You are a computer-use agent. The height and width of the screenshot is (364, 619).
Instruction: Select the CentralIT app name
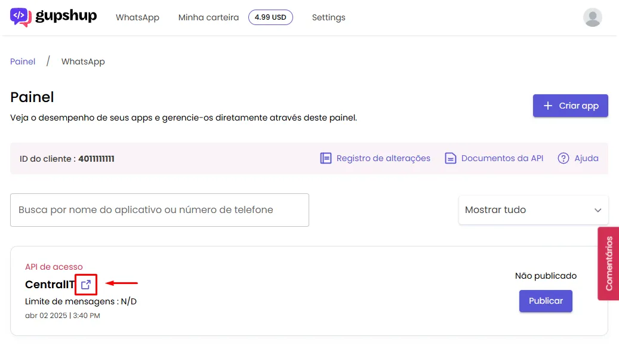[x=50, y=285]
